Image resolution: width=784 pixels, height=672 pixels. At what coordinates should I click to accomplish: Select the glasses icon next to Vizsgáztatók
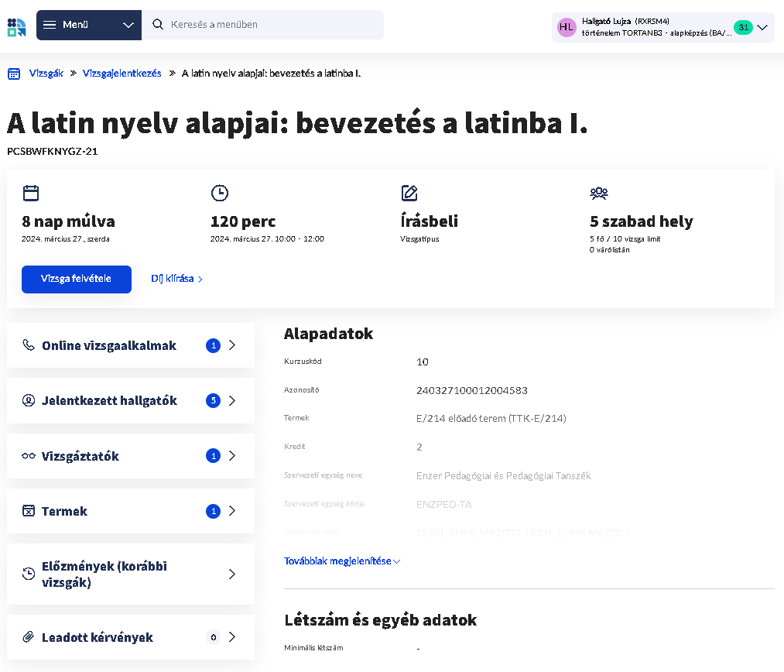coord(27,455)
